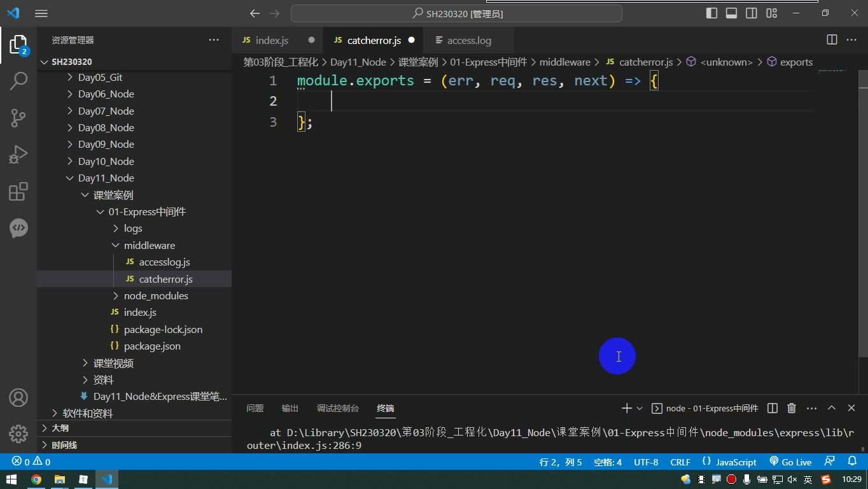Toggle the secondary side bar layout button

[752, 13]
